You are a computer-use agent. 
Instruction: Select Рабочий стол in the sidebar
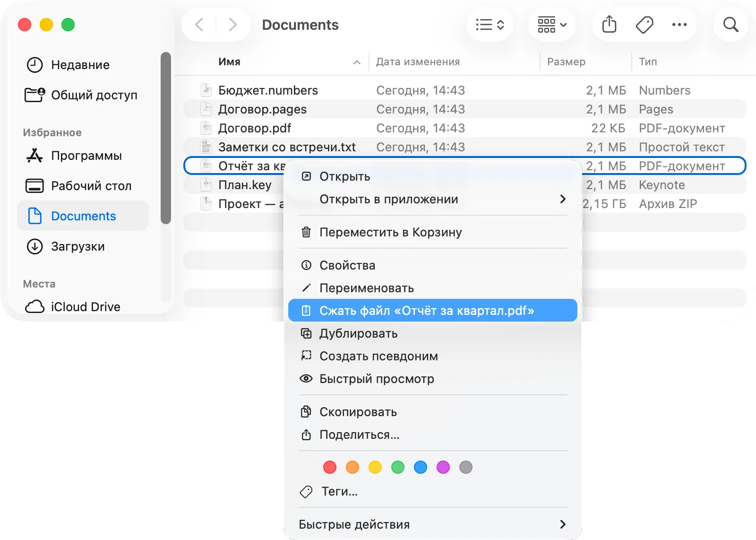click(x=83, y=186)
